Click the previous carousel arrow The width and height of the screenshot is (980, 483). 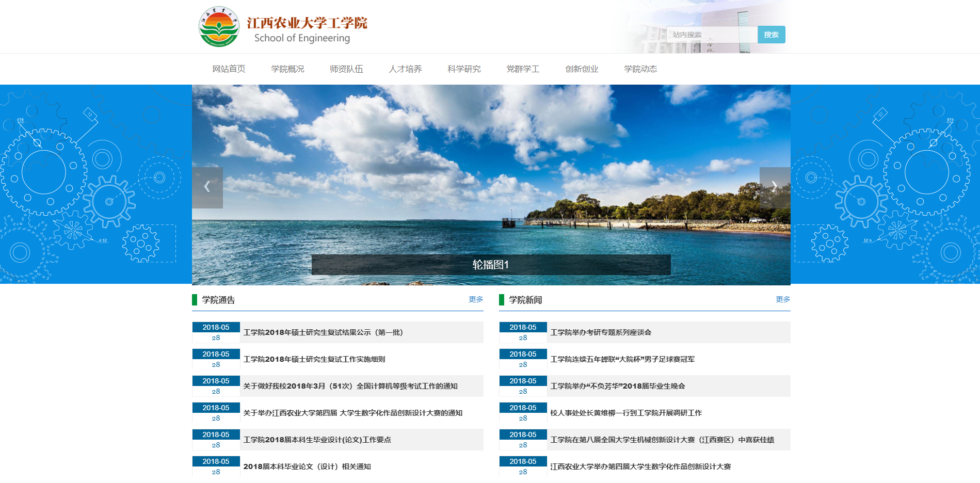tap(207, 187)
